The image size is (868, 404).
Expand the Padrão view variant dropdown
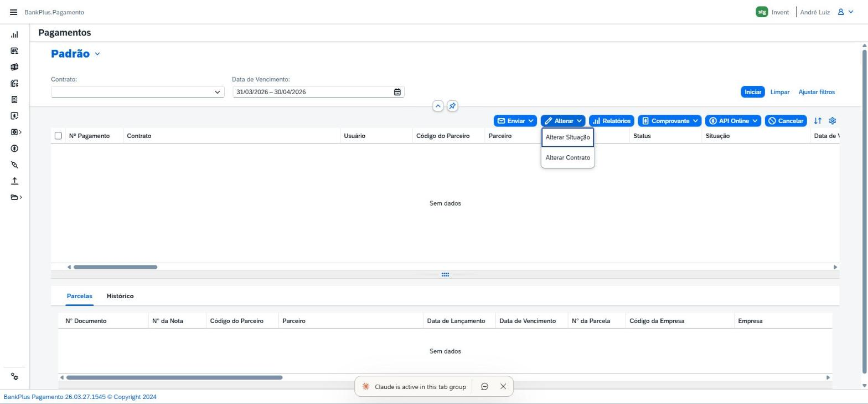coord(97,54)
